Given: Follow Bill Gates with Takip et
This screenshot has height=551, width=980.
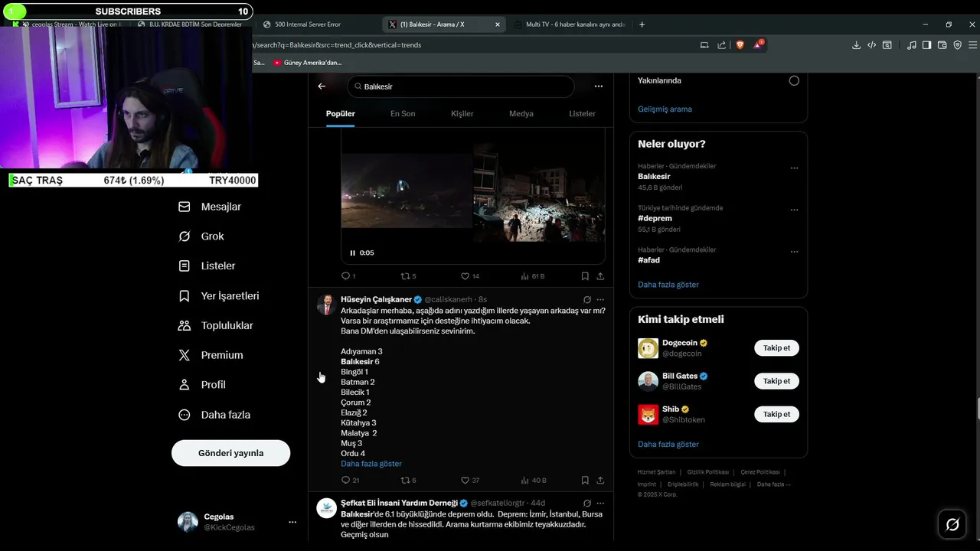Looking at the screenshot, I should pyautogui.click(x=776, y=381).
